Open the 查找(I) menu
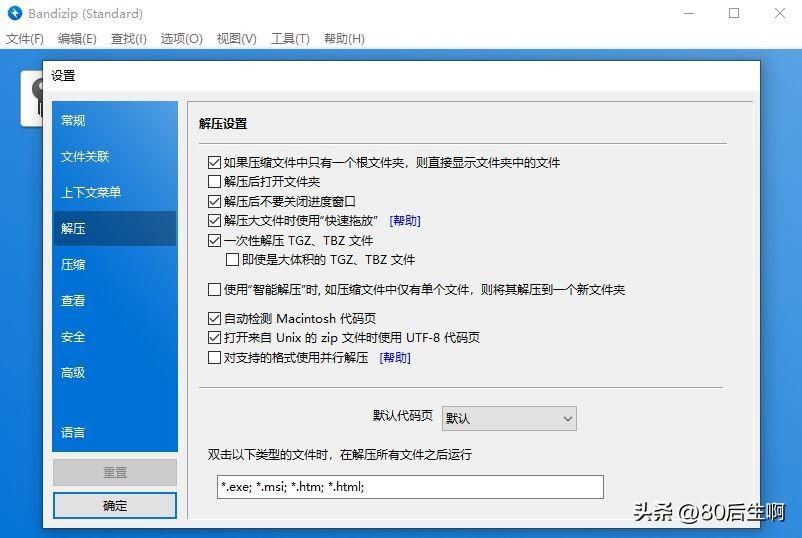Image resolution: width=802 pixels, height=538 pixels. coord(128,39)
